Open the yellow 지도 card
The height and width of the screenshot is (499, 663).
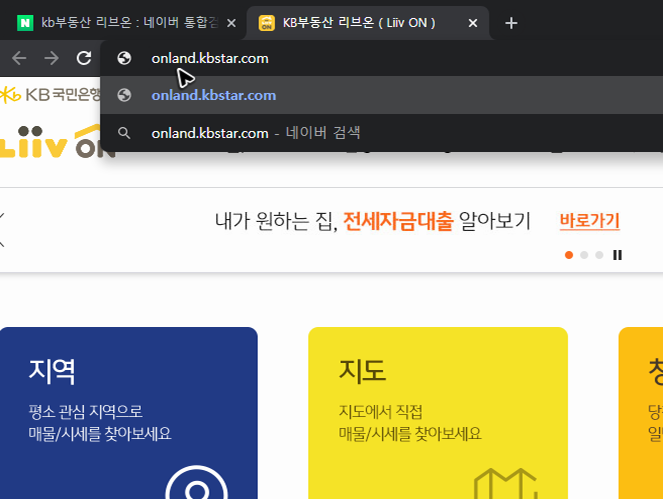pos(438,413)
